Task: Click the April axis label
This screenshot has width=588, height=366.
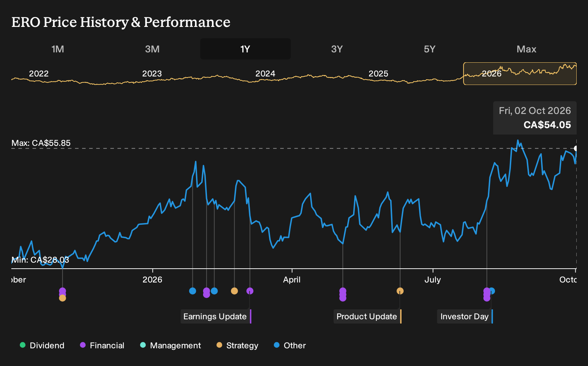Action: (x=292, y=280)
